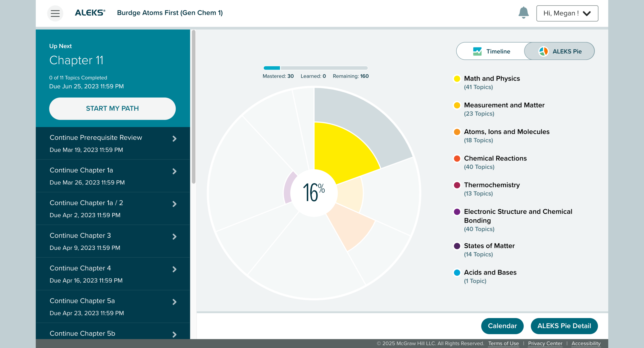Open the ALEKS Pie Detail button

tap(564, 326)
